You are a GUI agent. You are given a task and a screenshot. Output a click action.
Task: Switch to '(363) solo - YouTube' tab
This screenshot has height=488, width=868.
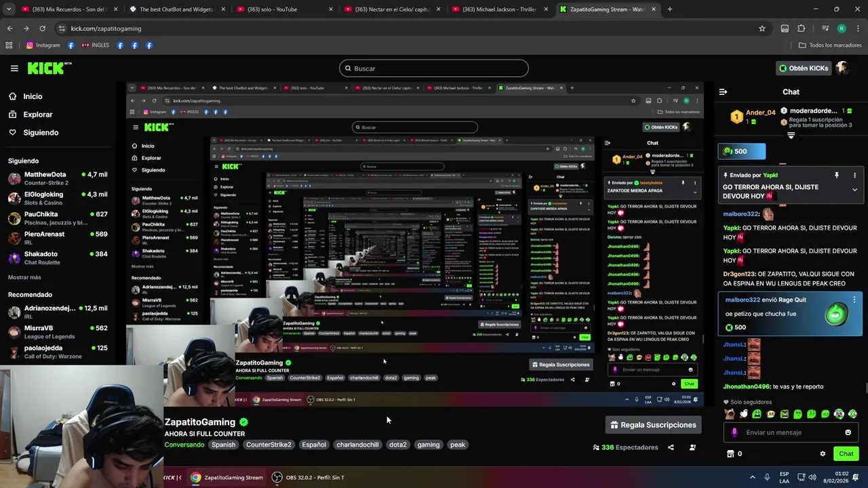click(x=285, y=9)
